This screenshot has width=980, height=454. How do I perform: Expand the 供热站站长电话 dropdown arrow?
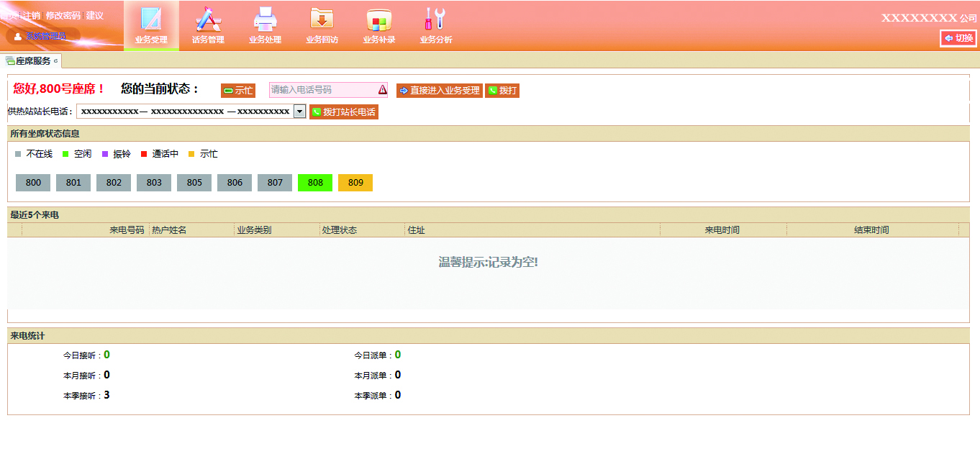tap(299, 112)
